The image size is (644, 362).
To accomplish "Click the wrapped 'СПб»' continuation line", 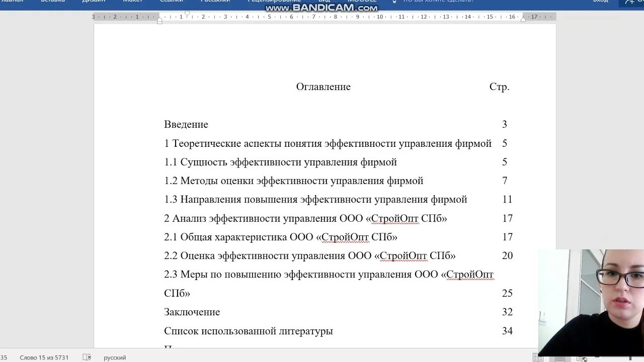I will pyautogui.click(x=177, y=293).
